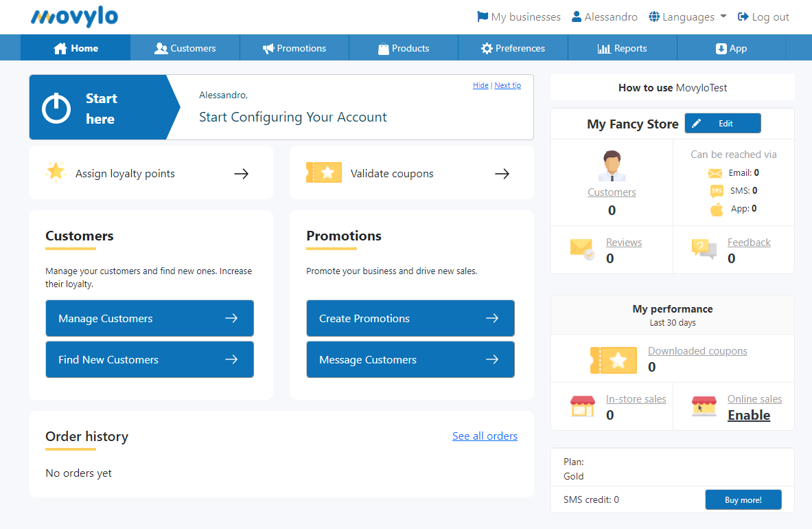812x529 pixels.
Task: Open the Promotions menu tab
Action: (294, 47)
